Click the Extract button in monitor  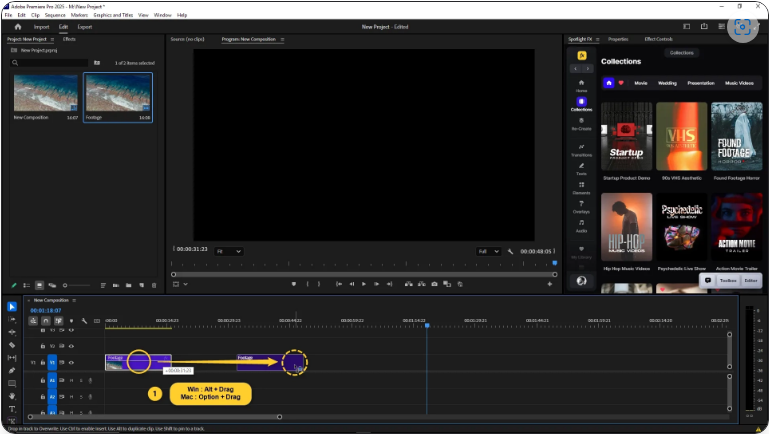[x=421, y=284]
